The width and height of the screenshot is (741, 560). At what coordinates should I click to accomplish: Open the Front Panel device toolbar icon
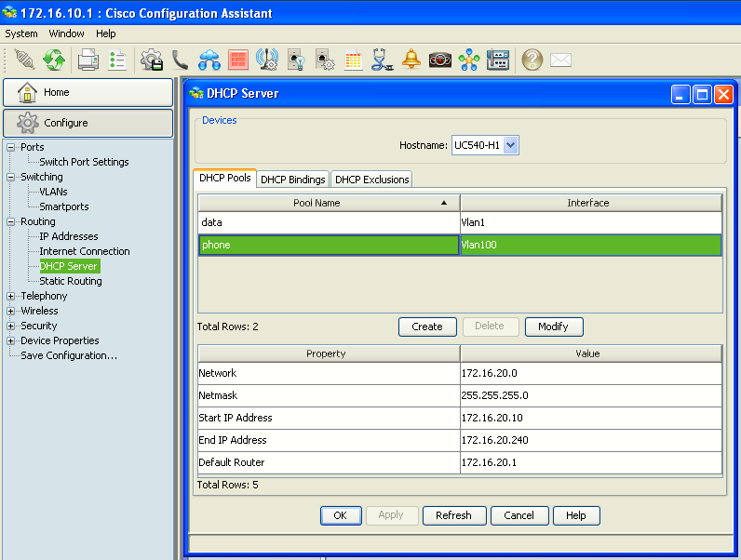pos(498,60)
